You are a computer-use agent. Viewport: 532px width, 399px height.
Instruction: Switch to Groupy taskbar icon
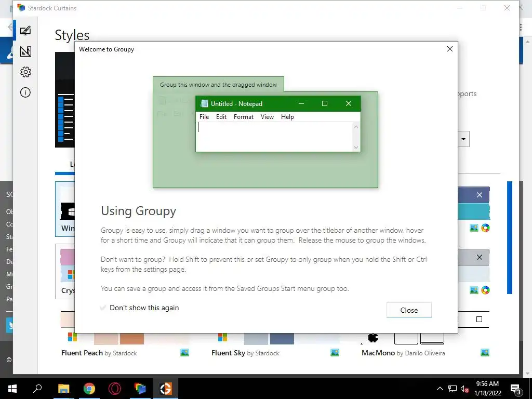tap(166, 389)
